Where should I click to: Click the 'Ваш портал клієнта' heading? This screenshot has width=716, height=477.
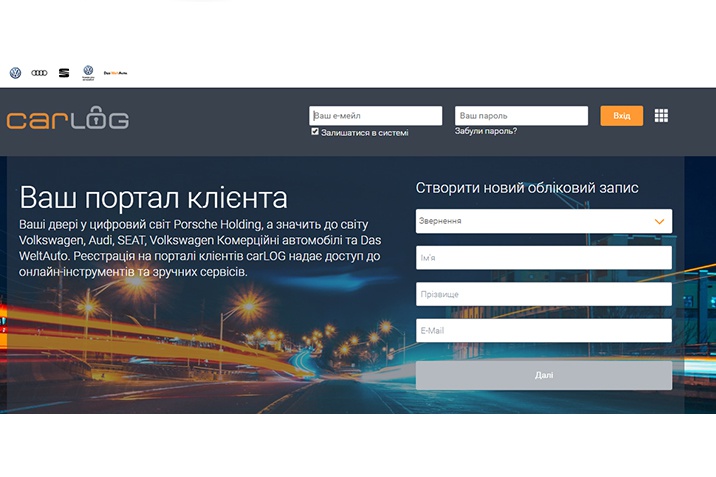pos(153,195)
